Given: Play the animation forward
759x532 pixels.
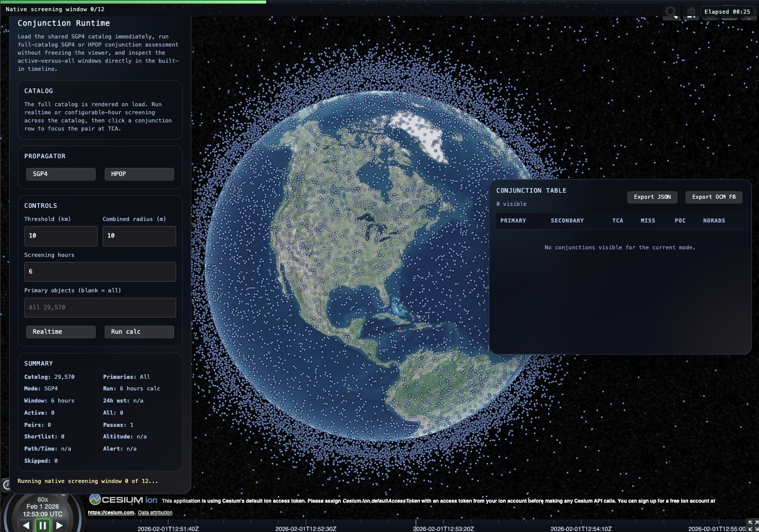Looking at the screenshot, I should [59, 525].
